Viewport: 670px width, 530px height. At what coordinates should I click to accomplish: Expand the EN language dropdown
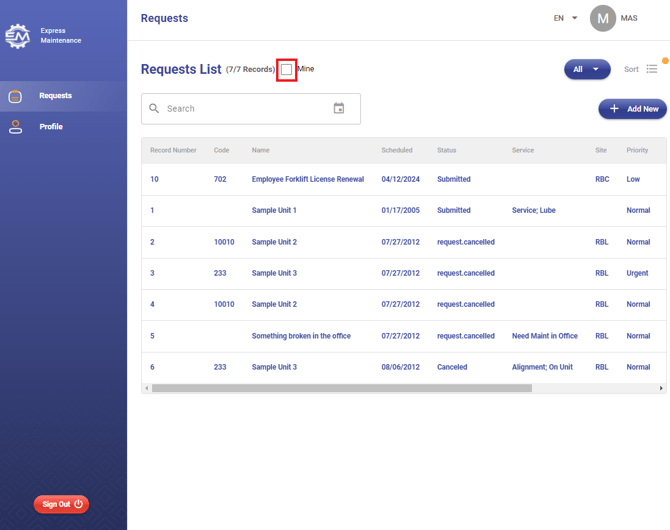point(565,18)
